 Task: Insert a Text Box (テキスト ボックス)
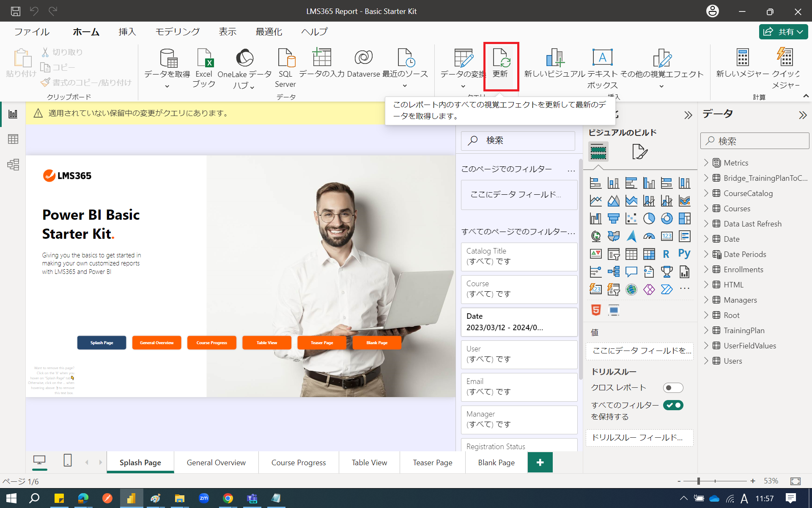[603, 68]
